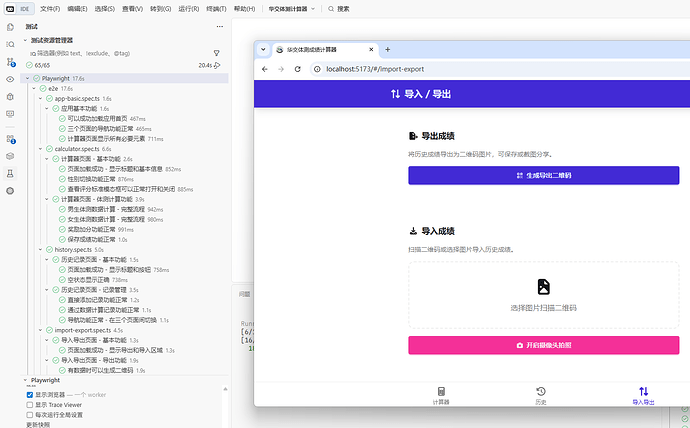The height and width of the screenshot is (428, 690).
Task: Open the 转到(G) menu
Action: pyautogui.click(x=160, y=9)
